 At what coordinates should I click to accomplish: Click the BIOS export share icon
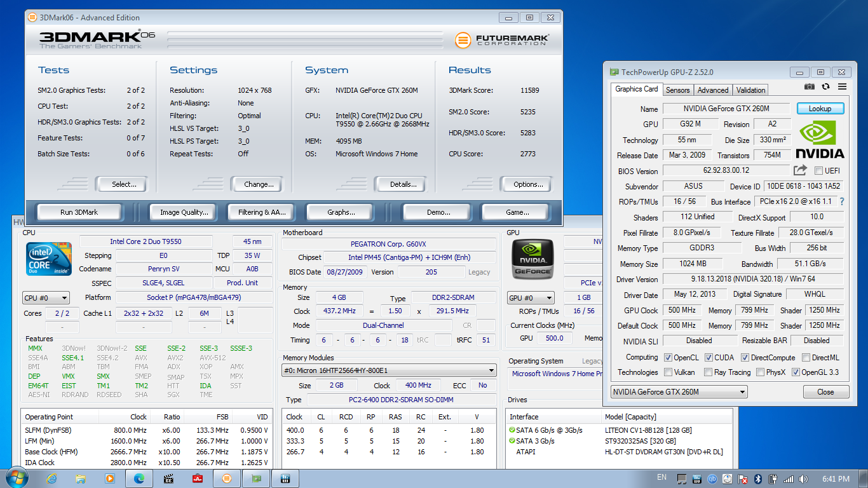tap(800, 170)
